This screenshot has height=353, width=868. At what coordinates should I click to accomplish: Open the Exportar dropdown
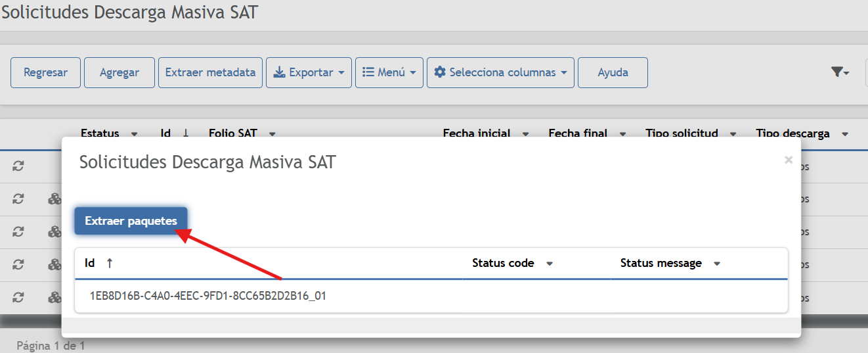[309, 72]
